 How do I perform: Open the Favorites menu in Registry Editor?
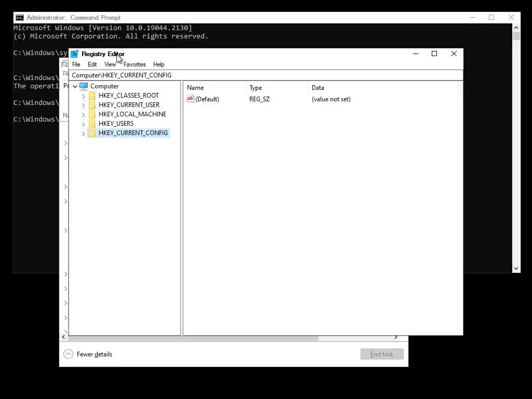point(135,64)
